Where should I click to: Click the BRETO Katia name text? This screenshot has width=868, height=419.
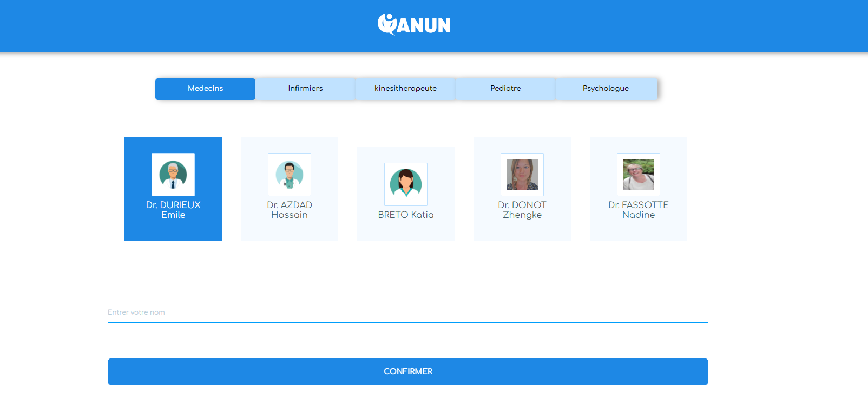[x=406, y=215]
